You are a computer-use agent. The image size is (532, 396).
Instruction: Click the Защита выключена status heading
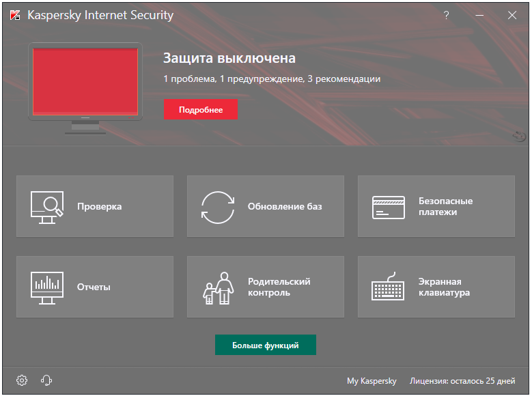tap(229, 58)
